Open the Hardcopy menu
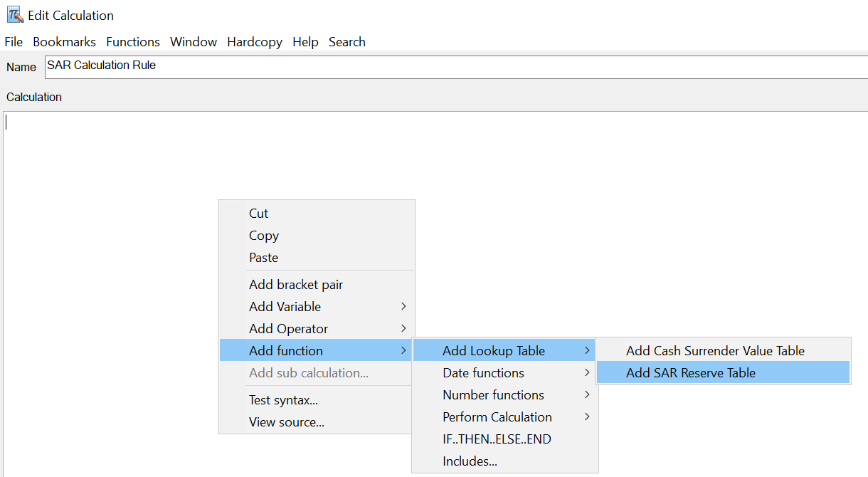Image resolution: width=868 pixels, height=477 pixels. 255,42
